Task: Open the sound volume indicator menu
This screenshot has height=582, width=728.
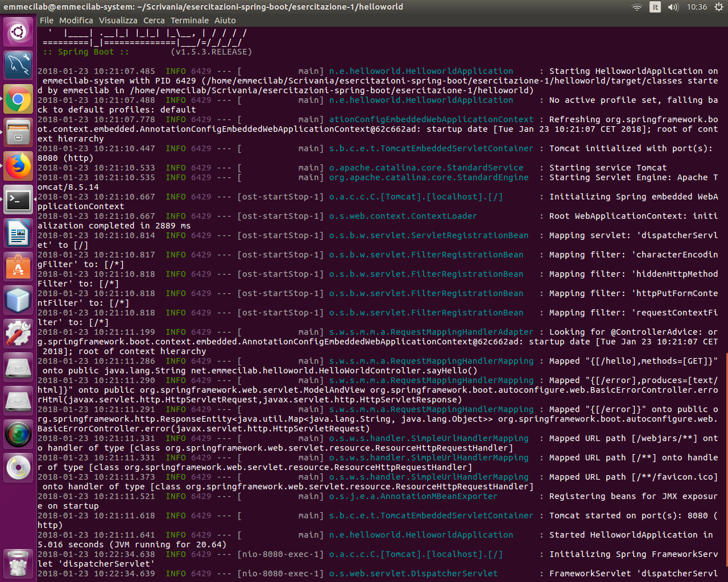Action: [673, 7]
